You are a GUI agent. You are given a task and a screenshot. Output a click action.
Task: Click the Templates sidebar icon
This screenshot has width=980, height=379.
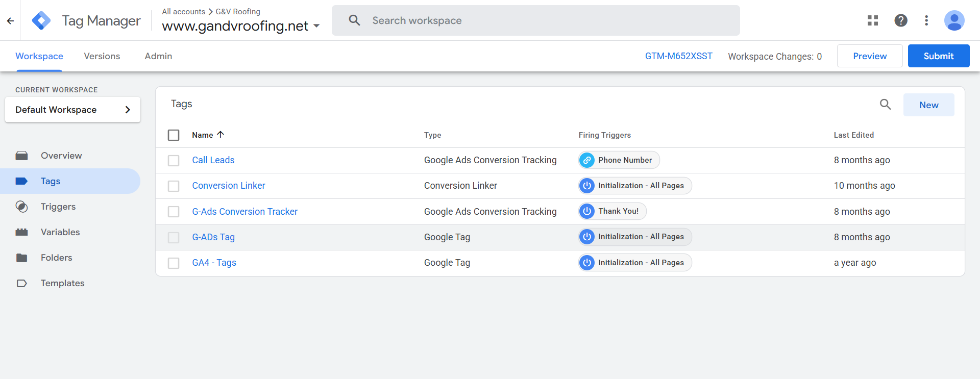click(21, 283)
